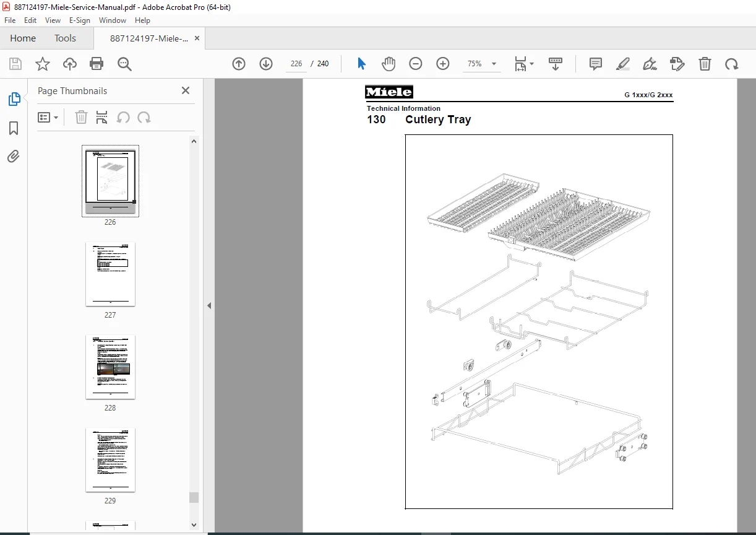The width and height of the screenshot is (756, 535).
Task: Rotate the view with the rotate icon
Action: coord(732,64)
